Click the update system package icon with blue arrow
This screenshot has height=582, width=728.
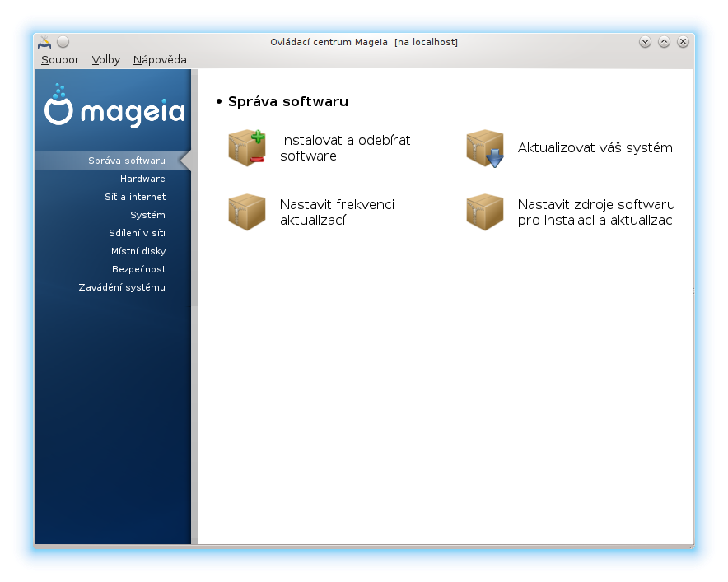coord(485,148)
